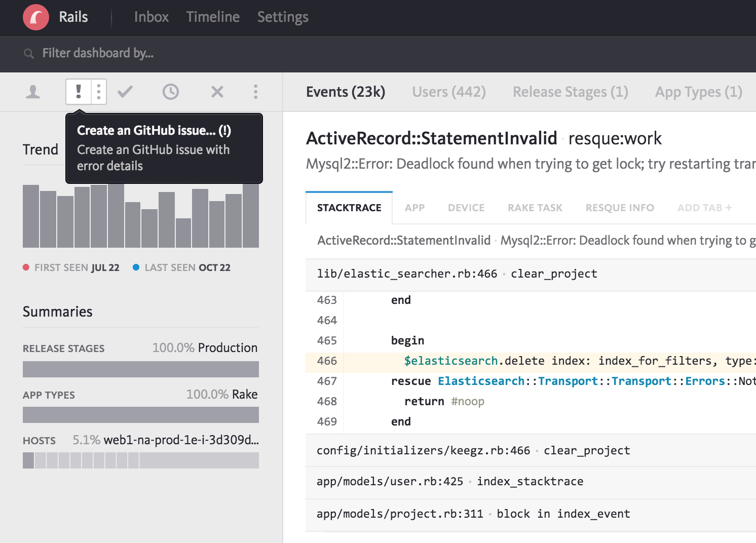Viewport: 756px width, 543px height.
Task: Collapse lib/elastic_searcher.rb:466 stack frame
Action: point(531,274)
